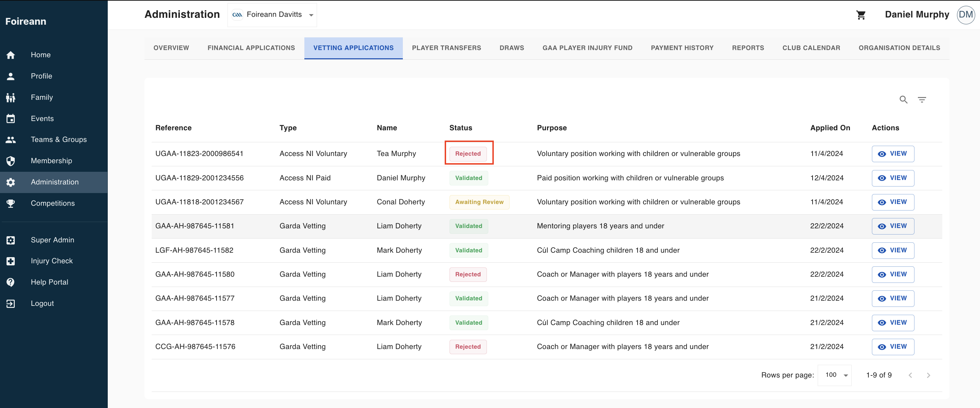Click Rejected badge for CCG-AH-987645-11576
Screen dimensions: 980x408
[x=468, y=347]
